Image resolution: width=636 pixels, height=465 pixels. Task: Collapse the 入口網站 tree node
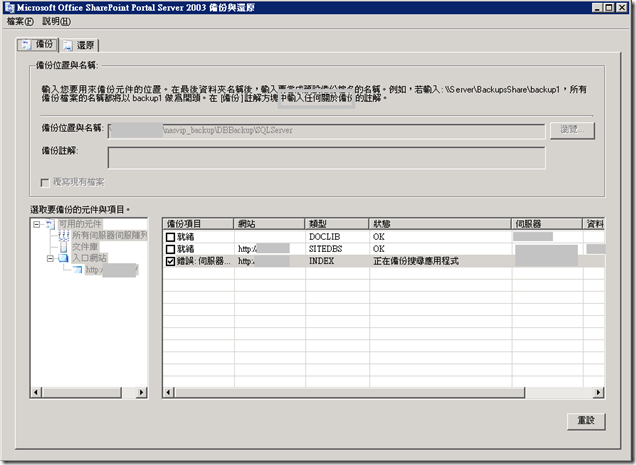pyautogui.click(x=49, y=258)
